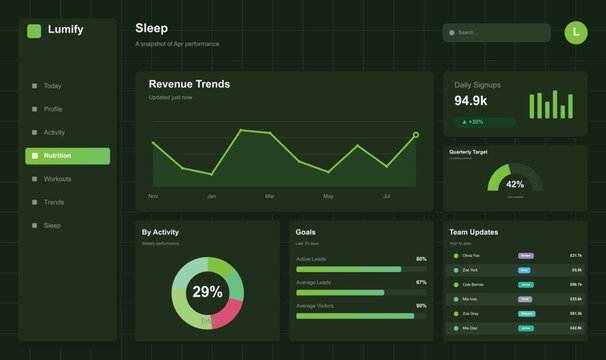Click the Cole Barnes name
Image resolution: width=606 pixels, height=360 pixels.
click(473, 285)
